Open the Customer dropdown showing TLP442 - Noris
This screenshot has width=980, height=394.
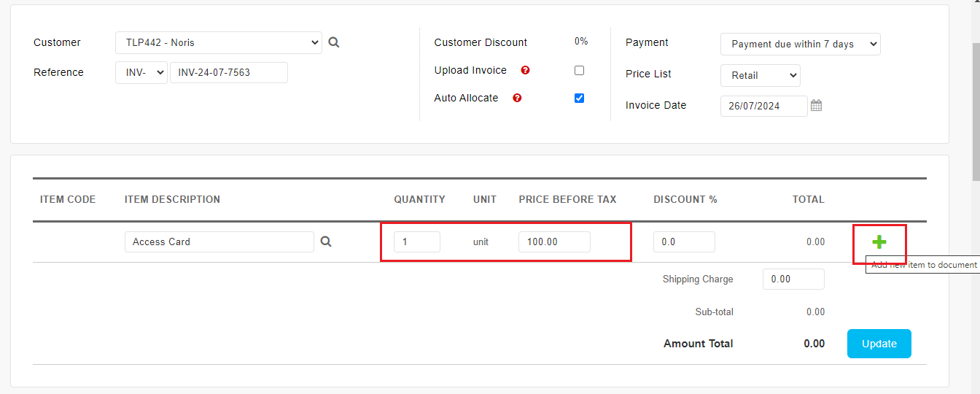219,42
